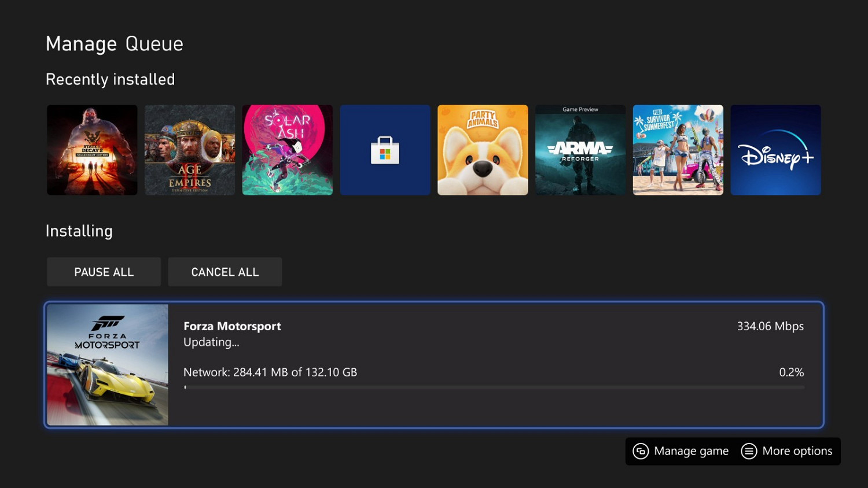Click the Manage game controller icon
This screenshot has width=868, height=488.
641,451
